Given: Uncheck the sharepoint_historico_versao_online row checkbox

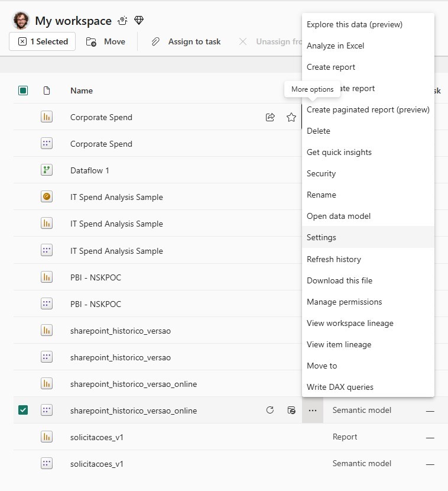Looking at the screenshot, I should point(22,409).
